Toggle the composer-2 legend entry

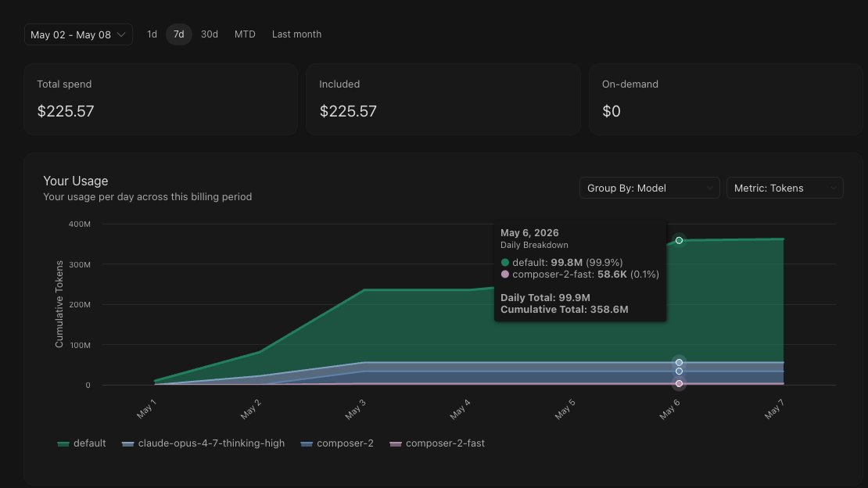click(337, 443)
